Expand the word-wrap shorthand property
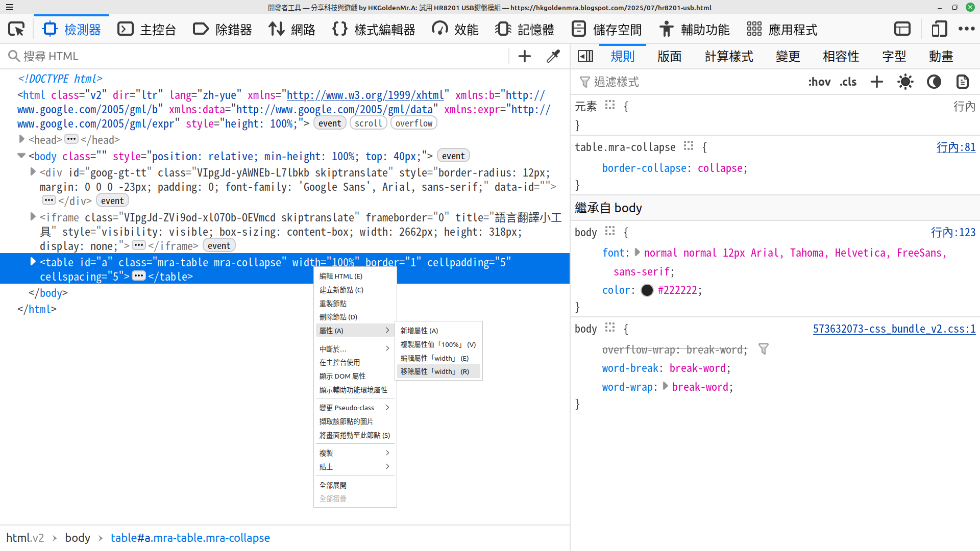 point(665,386)
